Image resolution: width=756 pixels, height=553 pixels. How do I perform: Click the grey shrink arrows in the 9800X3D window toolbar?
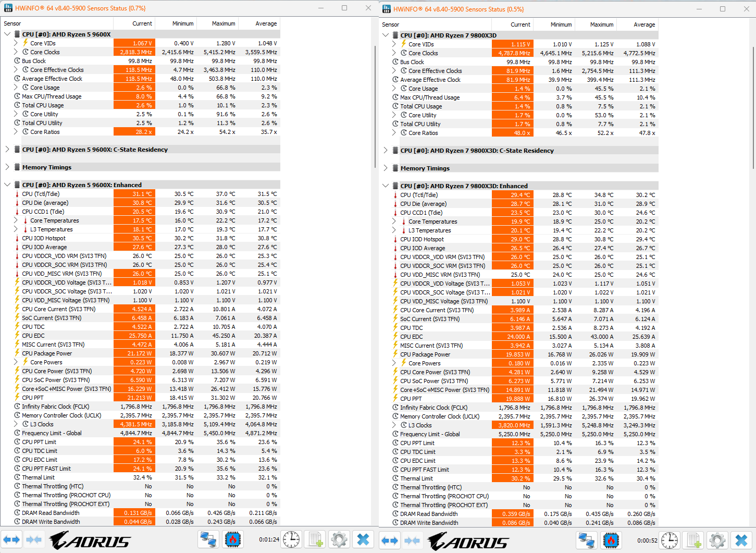pyautogui.click(x=412, y=540)
